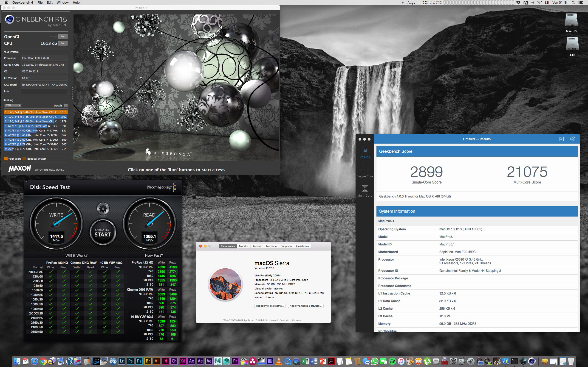
Task: Open the Window menu in menu bar
Action: tap(62, 3)
